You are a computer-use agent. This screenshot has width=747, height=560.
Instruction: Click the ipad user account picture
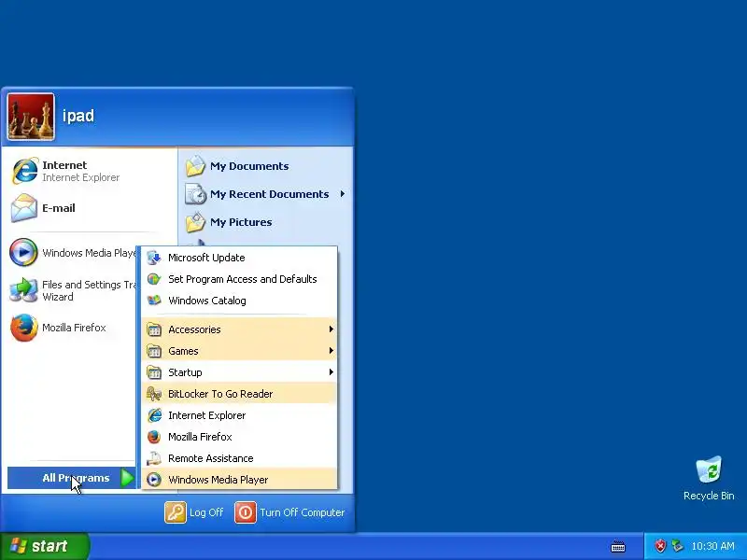[x=31, y=118]
